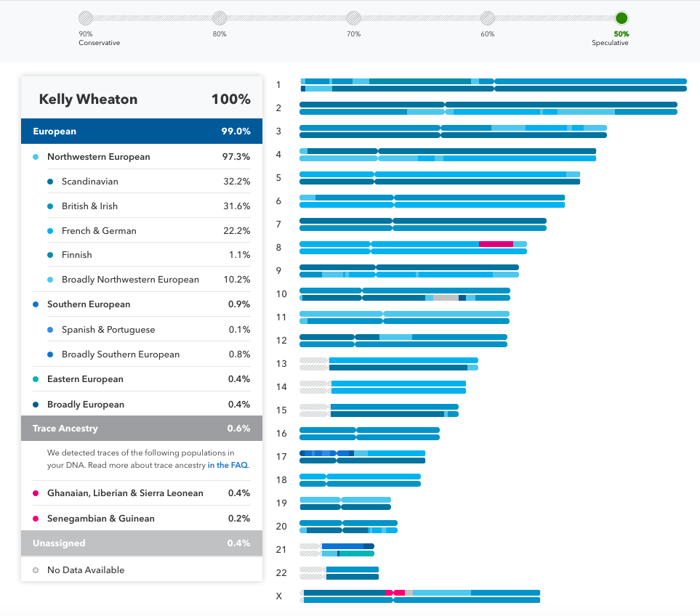Select the 50% Speculative green marker

[621, 18]
